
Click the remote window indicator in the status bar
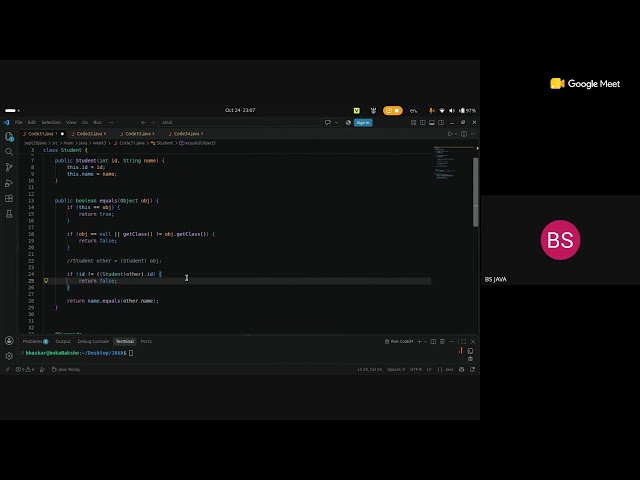coord(7,369)
